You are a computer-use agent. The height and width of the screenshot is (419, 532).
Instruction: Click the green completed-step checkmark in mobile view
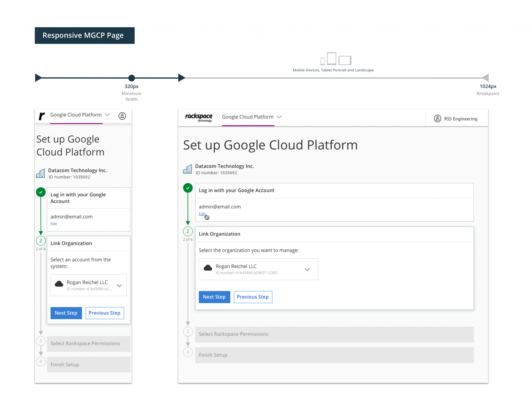[41, 192]
